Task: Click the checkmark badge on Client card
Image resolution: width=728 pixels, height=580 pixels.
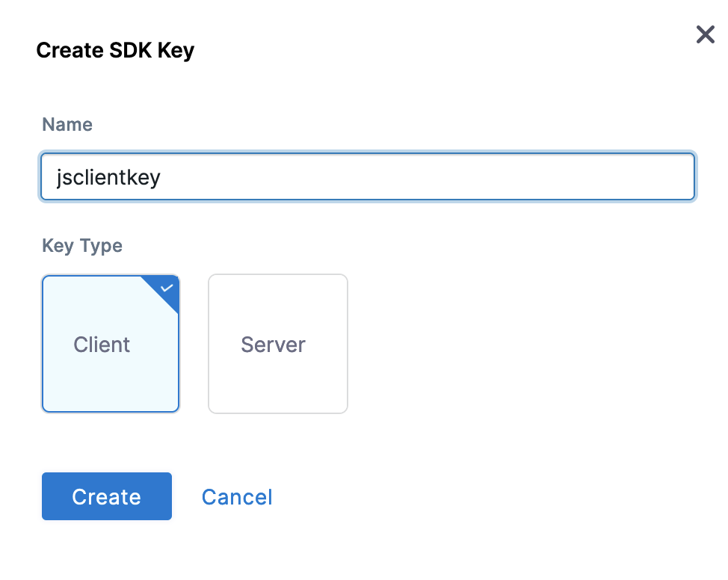Action: click(x=167, y=288)
